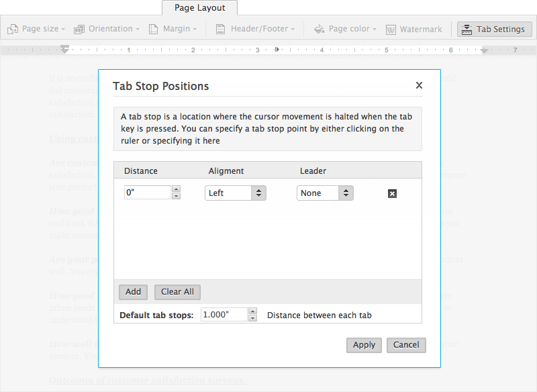
Task: Increase Default tab stops value
Action: pos(253,311)
